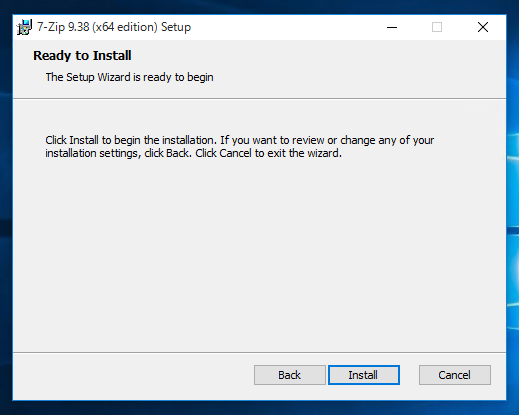This screenshot has width=519, height=415.
Task: Minimize the 7-Zip Setup window
Action: click(x=392, y=27)
